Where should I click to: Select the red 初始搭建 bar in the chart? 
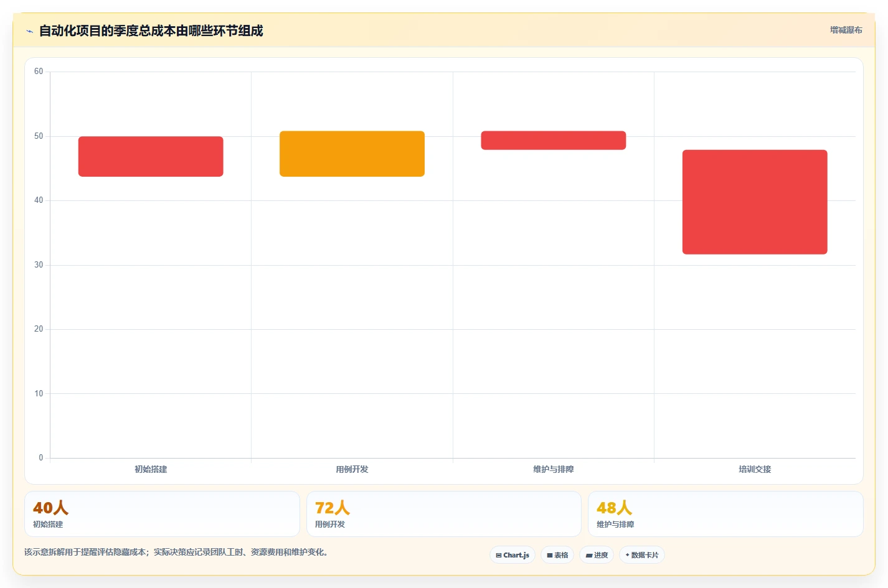click(151, 156)
